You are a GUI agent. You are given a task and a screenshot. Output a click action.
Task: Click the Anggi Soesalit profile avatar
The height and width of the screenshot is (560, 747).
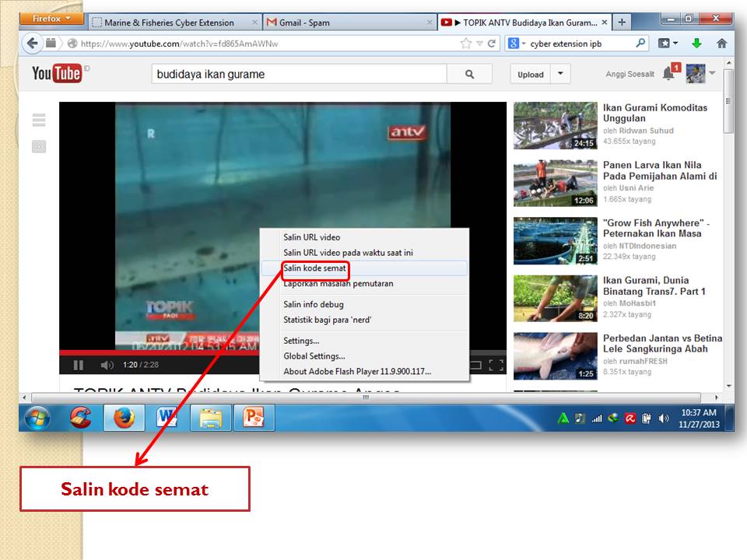click(x=695, y=73)
